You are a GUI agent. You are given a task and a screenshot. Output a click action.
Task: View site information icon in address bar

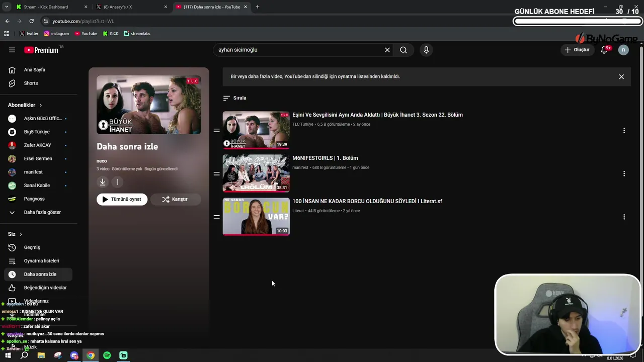pos(46,21)
